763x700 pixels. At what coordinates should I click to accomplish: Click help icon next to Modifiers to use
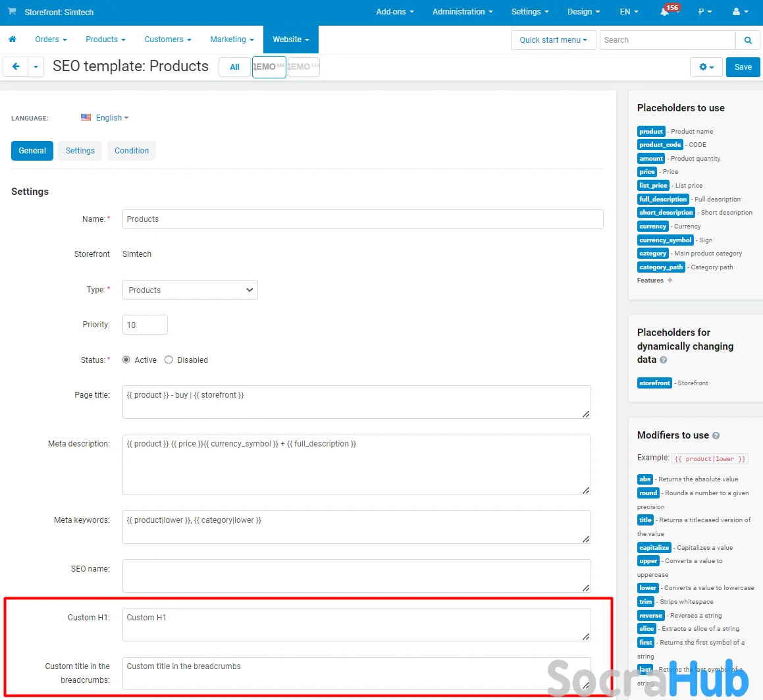716,436
